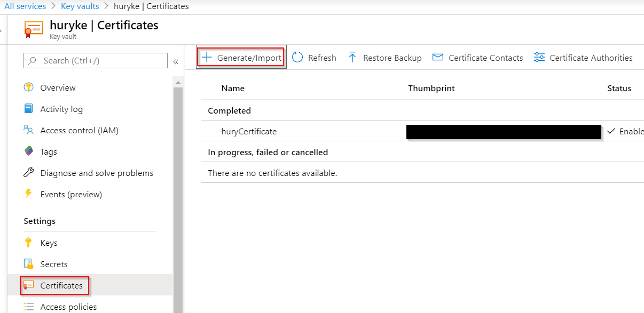Open Certificate Authorities
This screenshot has height=313, width=644.
coord(583,58)
